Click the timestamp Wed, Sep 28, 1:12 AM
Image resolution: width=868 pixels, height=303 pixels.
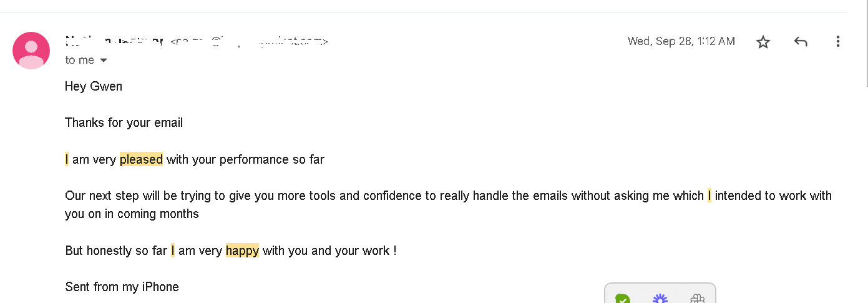[x=681, y=41]
